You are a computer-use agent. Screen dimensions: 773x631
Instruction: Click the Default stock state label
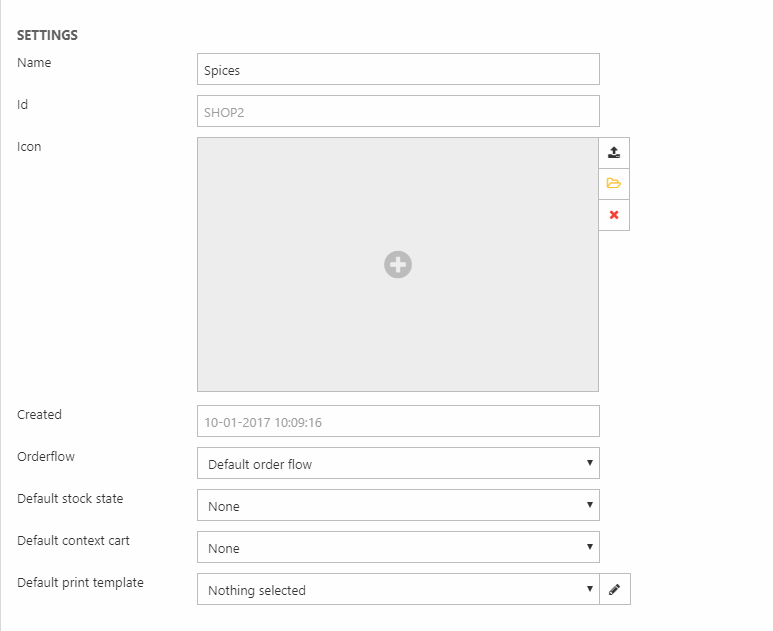[70, 499]
